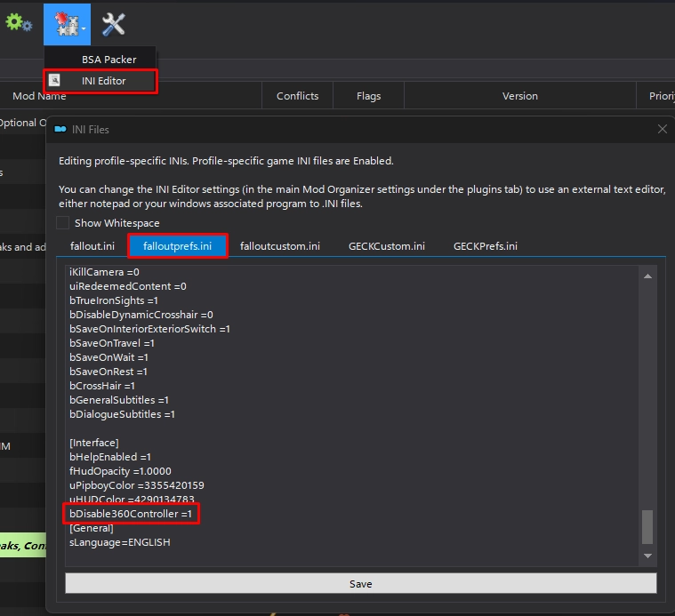Click the sLanguage=ENGLISH line
The width and height of the screenshot is (675, 616).
(120, 541)
